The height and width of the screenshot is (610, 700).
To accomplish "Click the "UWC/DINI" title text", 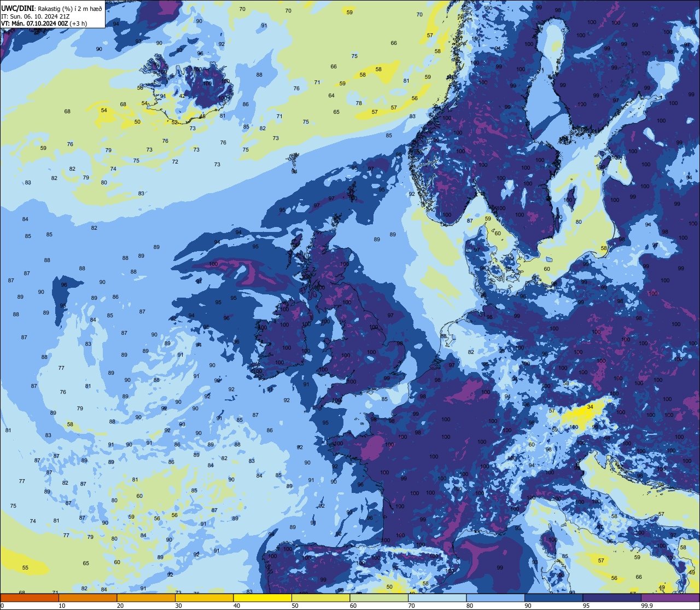I will click(19, 8).
